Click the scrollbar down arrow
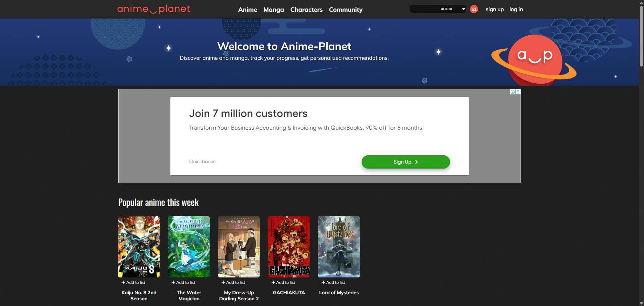 click(x=641, y=303)
